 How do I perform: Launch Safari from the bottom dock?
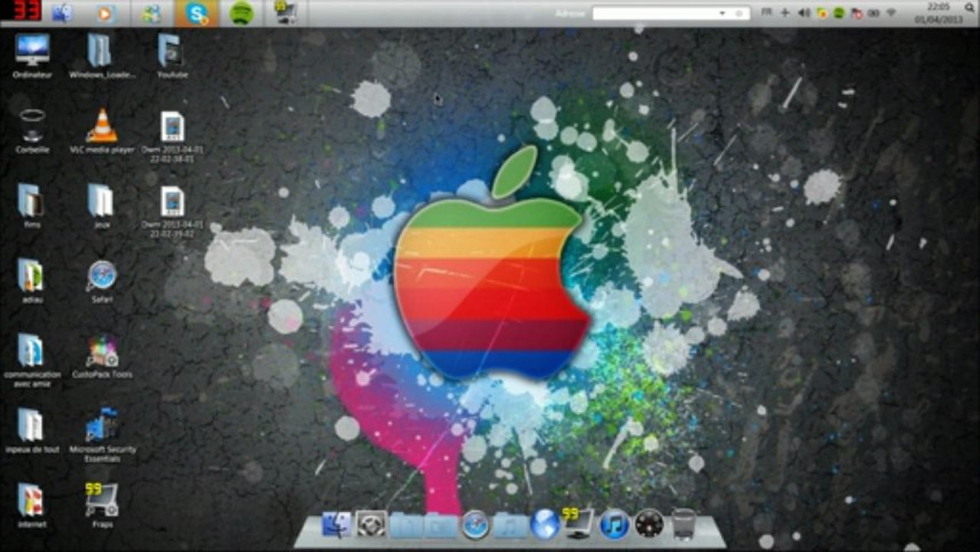(475, 524)
